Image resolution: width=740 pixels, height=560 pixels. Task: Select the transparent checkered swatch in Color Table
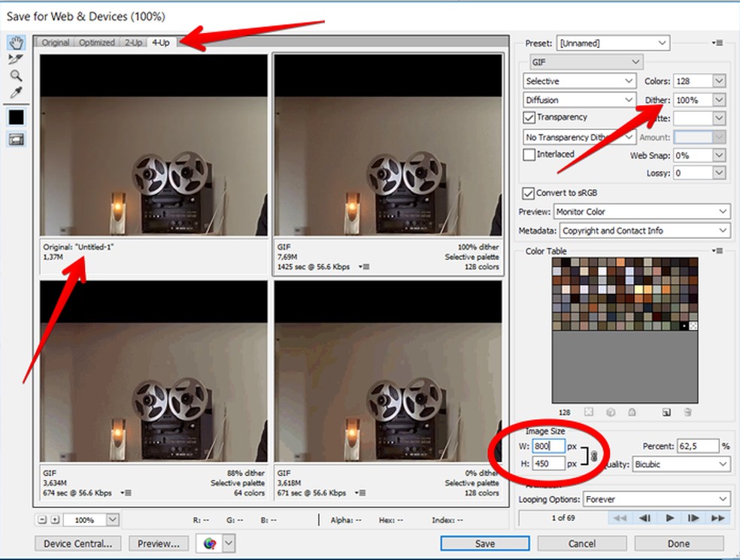pos(693,325)
